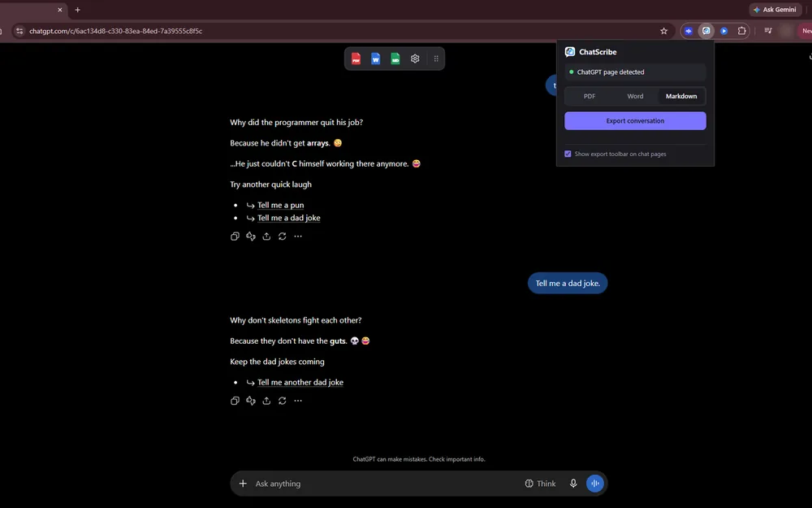Copy the programmer joke response
Image resolution: width=812 pixels, height=508 pixels.
pos(235,237)
